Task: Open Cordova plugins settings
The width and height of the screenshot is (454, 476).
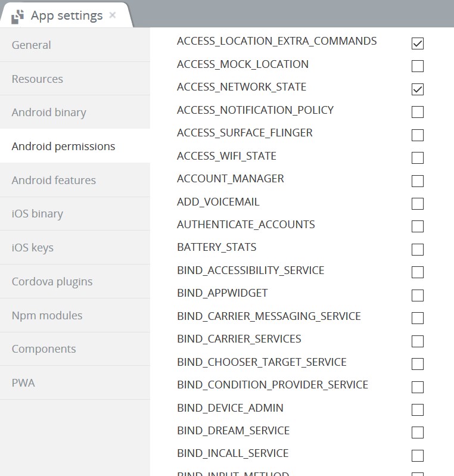Action: (75, 281)
